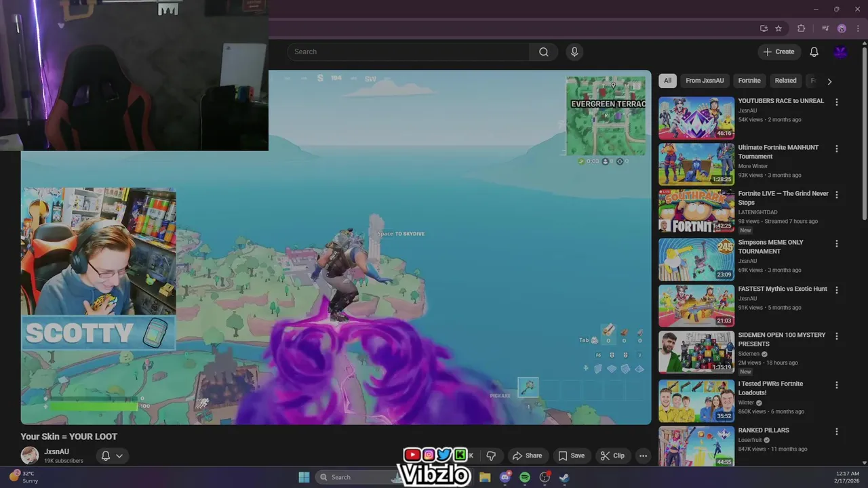
Task: Open options for RANKED PILLARS video
Action: coord(836,432)
